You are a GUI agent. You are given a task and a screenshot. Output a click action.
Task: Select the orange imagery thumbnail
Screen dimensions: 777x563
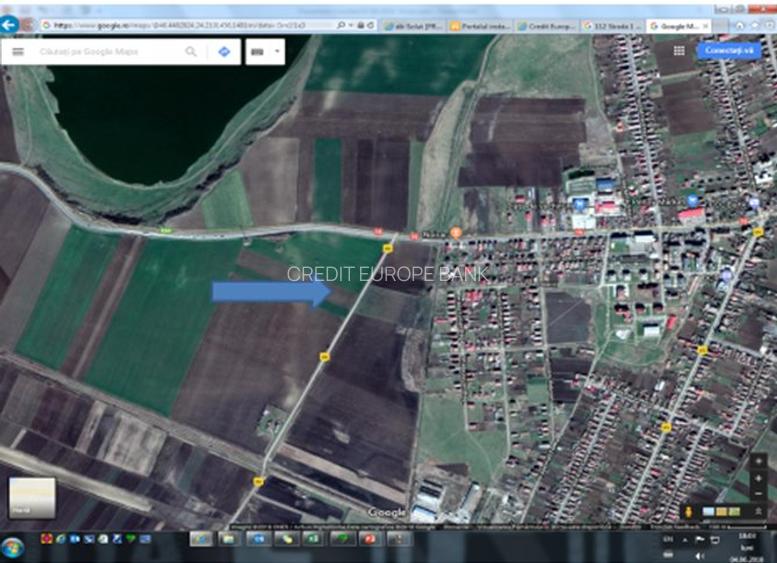coord(722,511)
